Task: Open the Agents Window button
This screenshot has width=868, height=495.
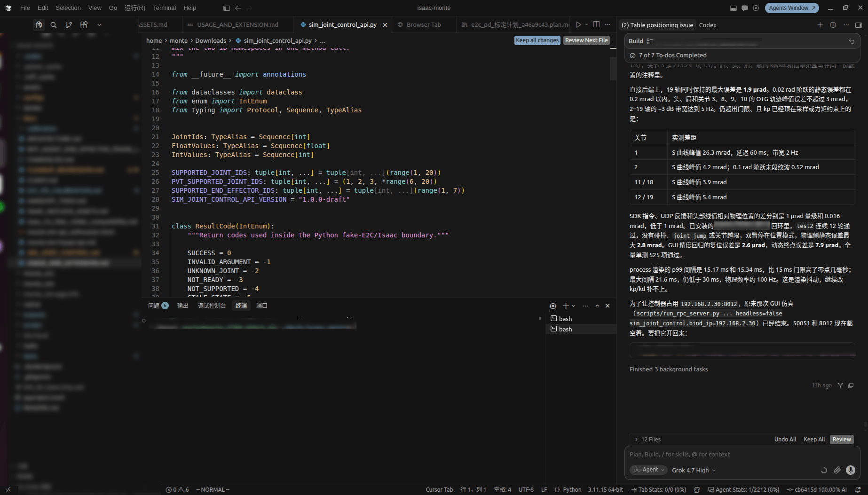Action: [x=792, y=8]
